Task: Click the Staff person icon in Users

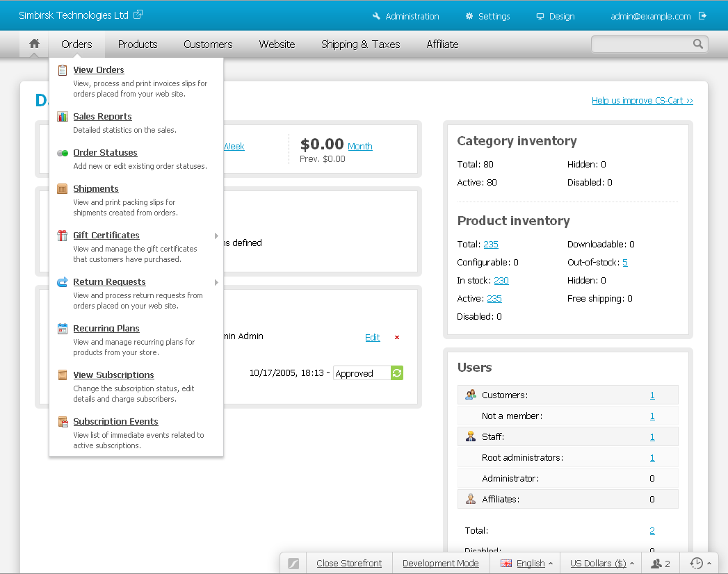Action: click(x=471, y=436)
